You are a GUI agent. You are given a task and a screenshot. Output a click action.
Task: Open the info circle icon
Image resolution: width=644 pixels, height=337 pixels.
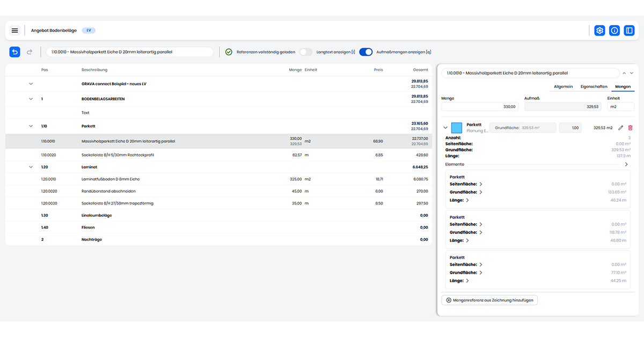614,31
